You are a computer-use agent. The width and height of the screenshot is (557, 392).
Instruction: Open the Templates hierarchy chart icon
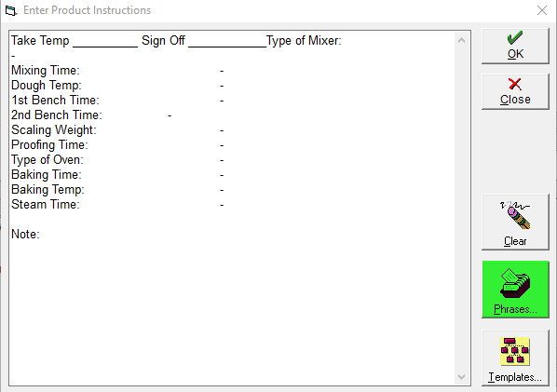click(515, 352)
